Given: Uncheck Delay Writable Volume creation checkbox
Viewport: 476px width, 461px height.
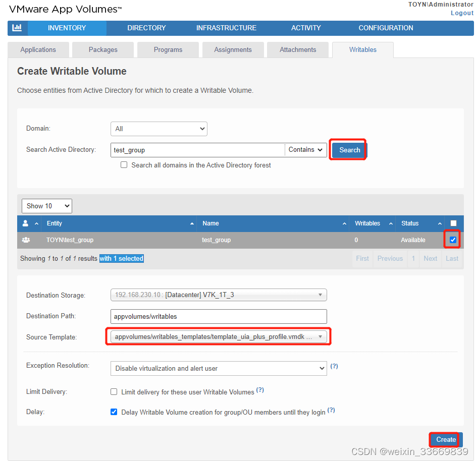Looking at the screenshot, I should tap(114, 412).
